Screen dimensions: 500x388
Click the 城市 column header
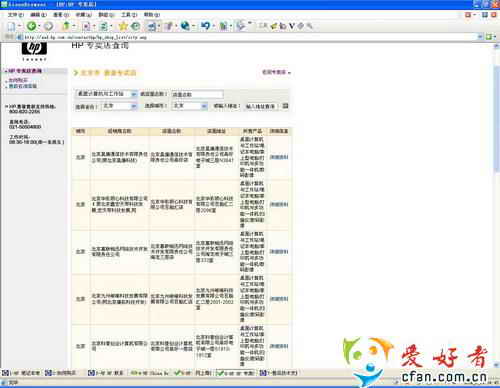[x=80, y=131]
